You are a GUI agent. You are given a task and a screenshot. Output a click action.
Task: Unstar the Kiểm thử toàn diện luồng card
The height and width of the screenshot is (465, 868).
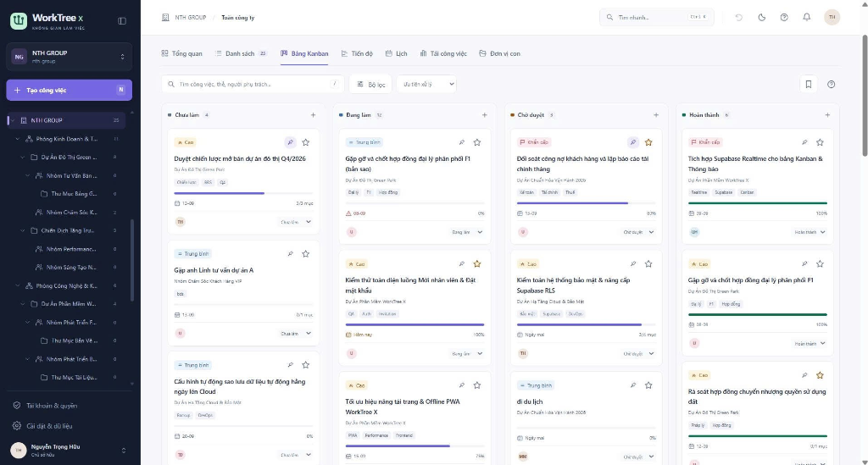[x=477, y=263]
